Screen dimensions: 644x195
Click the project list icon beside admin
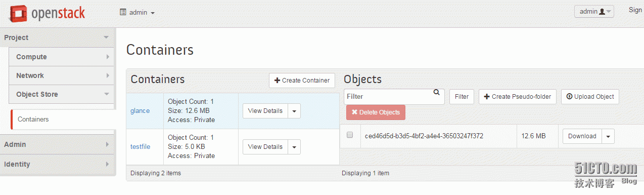click(x=123, y=12)
